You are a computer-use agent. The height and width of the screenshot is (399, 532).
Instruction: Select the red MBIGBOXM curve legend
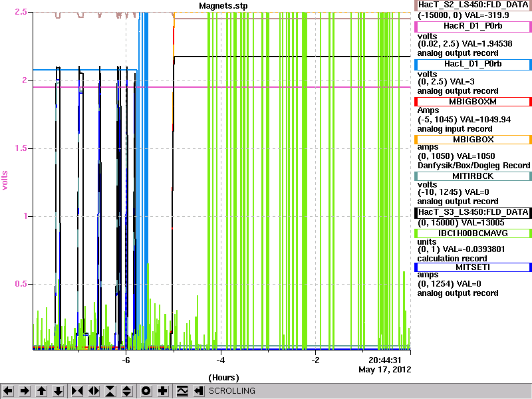[473, 102]
